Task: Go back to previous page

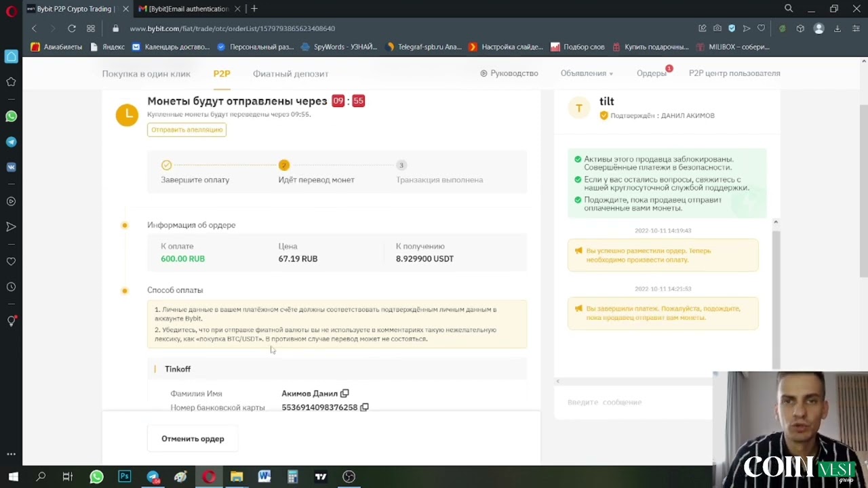Action: coord(34,28)
